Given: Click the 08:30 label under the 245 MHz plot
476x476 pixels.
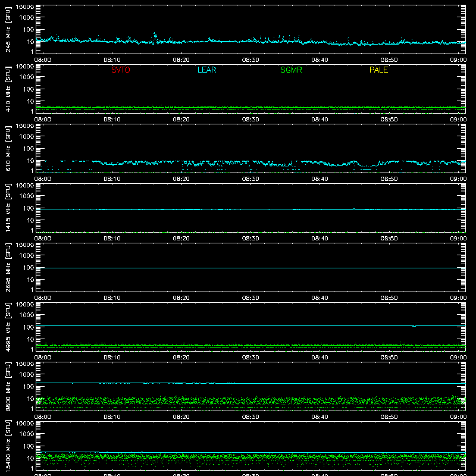Looking at the screenshot, I should pos(250,60).
